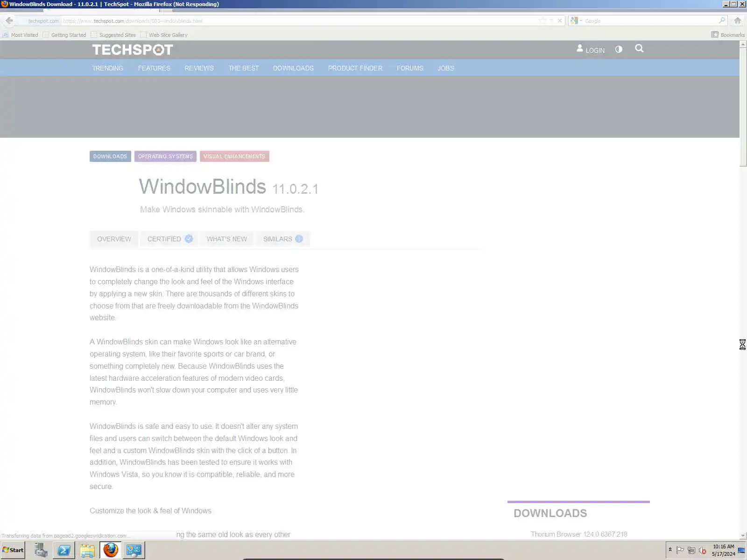The width and height of the screenshot is (747, 560).
Task: Focus the Google search input field
Action: [x=651, y=21]
